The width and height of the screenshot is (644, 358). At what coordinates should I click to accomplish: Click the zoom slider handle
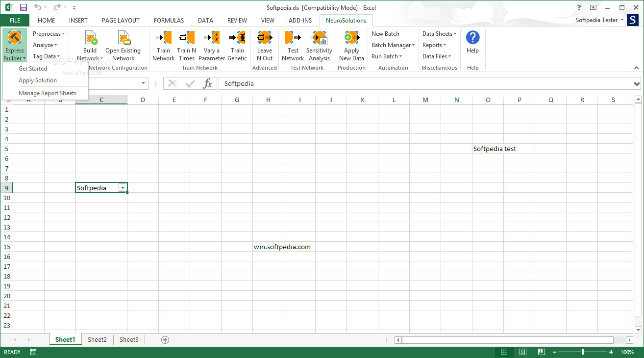point(583,352)
